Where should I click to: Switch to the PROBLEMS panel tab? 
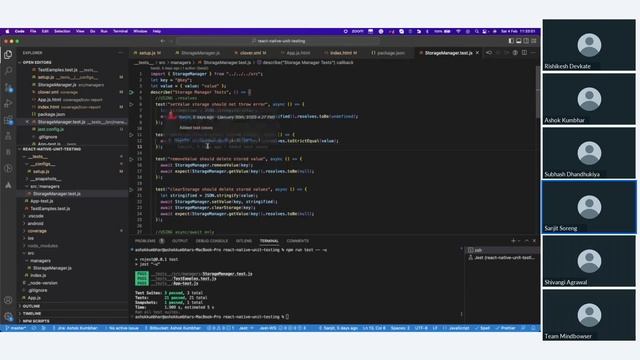(145, 241)
